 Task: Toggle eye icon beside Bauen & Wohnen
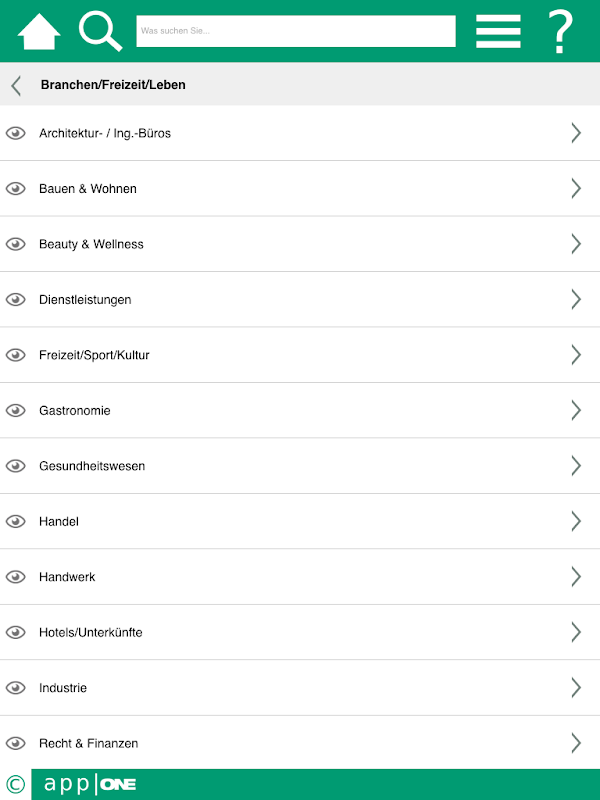point(16,189)
